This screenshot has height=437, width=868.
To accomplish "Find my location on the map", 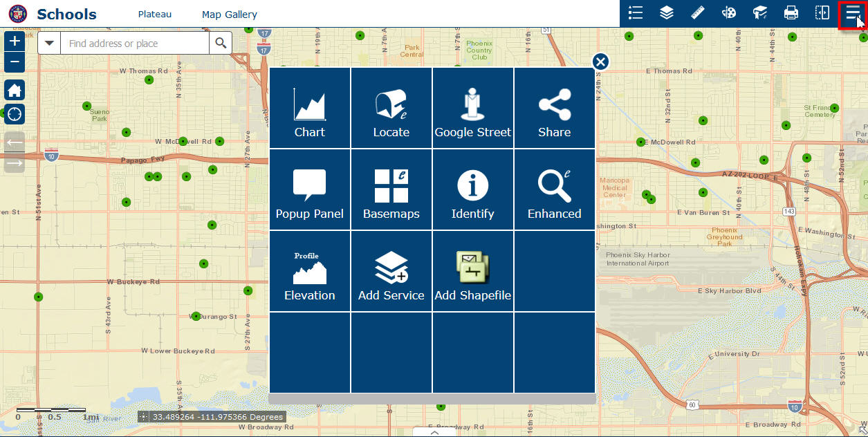I will tap(15, 114).
